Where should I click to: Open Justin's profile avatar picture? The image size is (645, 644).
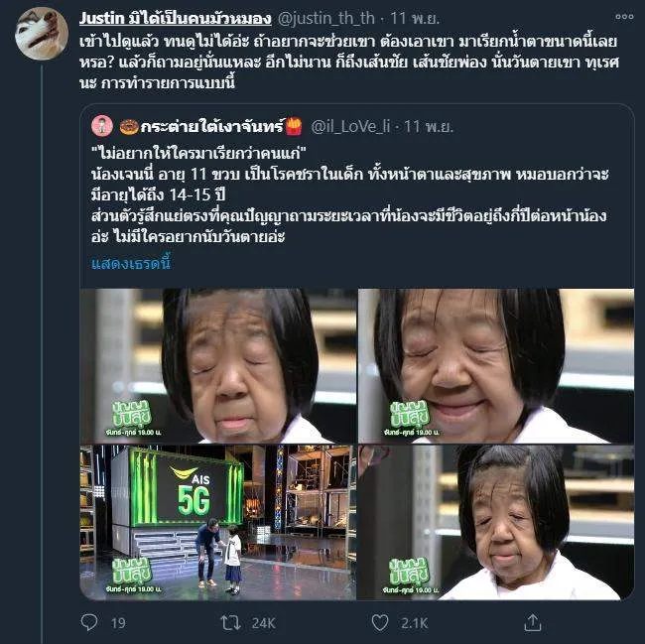coord(42,34)
